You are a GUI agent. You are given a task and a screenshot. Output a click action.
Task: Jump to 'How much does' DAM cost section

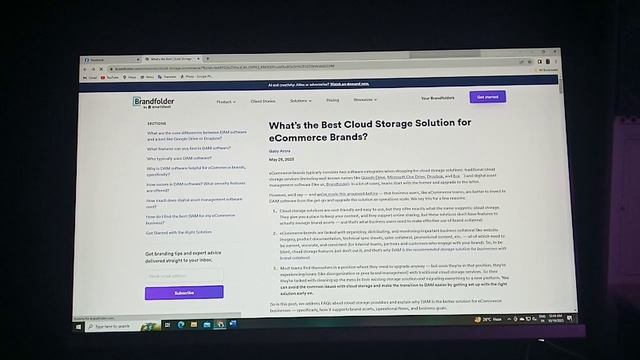[x=194, y=203]
